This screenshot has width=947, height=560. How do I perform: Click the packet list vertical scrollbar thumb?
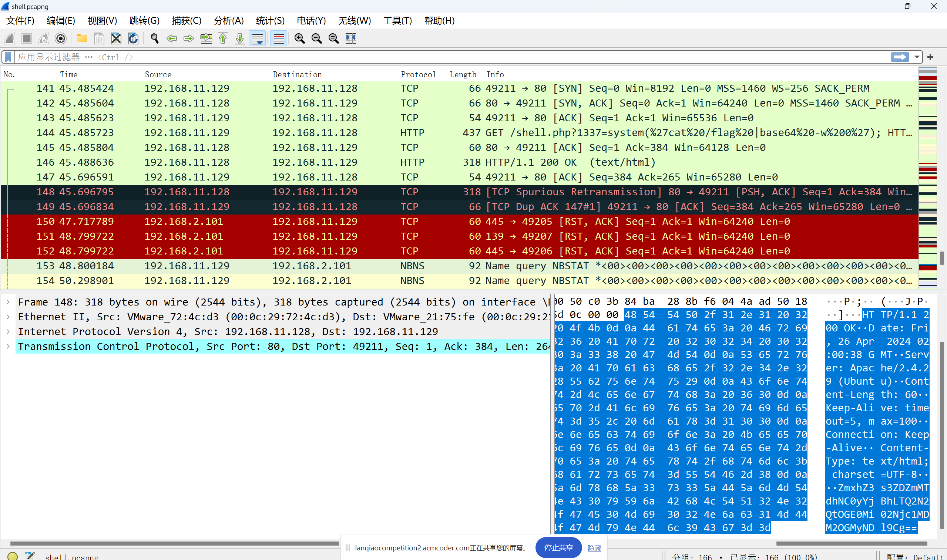pos(942,258)
